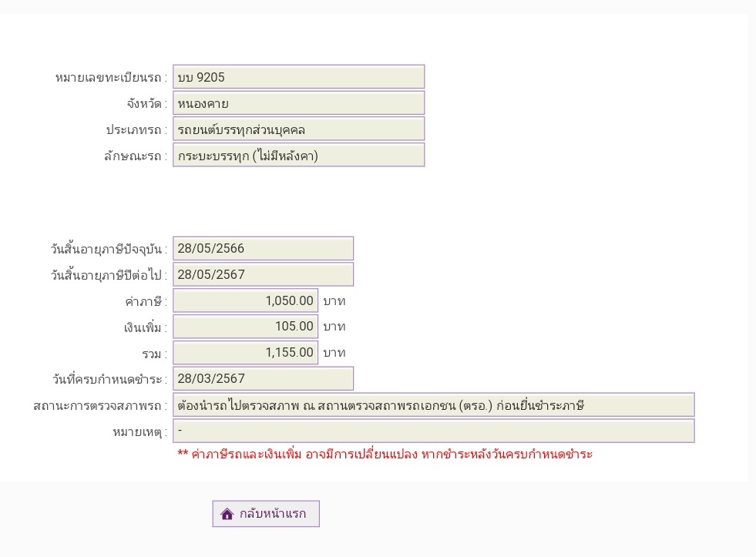Click the label วันสิ้นอายุภาษีปัจจุบัน
This screenshot has width=756, height=557.
point(109,249)
